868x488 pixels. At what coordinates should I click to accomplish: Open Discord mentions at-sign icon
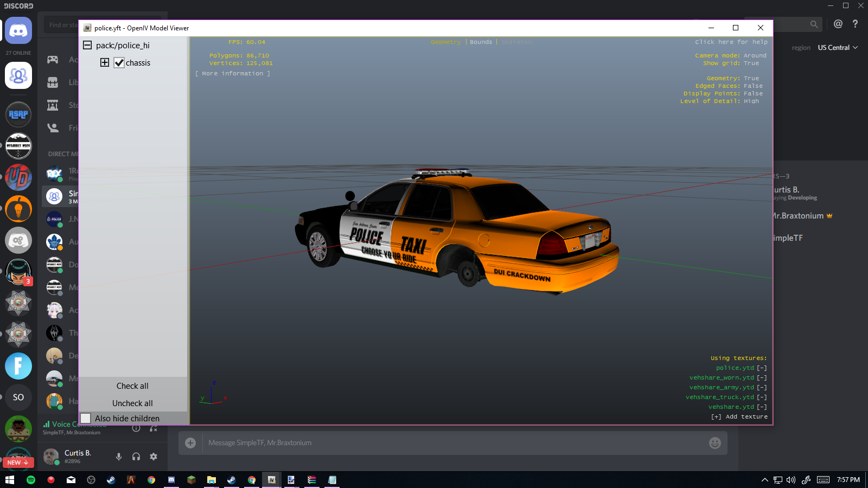838,24
